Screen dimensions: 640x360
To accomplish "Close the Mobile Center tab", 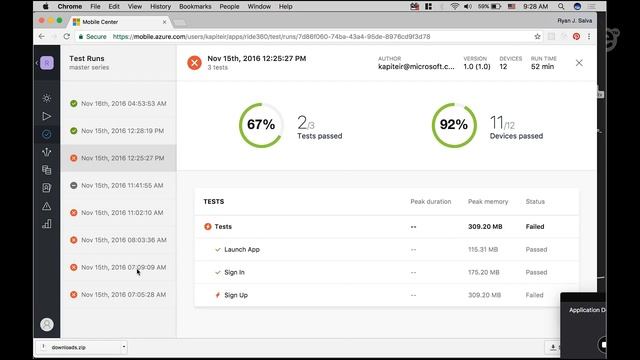I will click(x=164, y=22).
